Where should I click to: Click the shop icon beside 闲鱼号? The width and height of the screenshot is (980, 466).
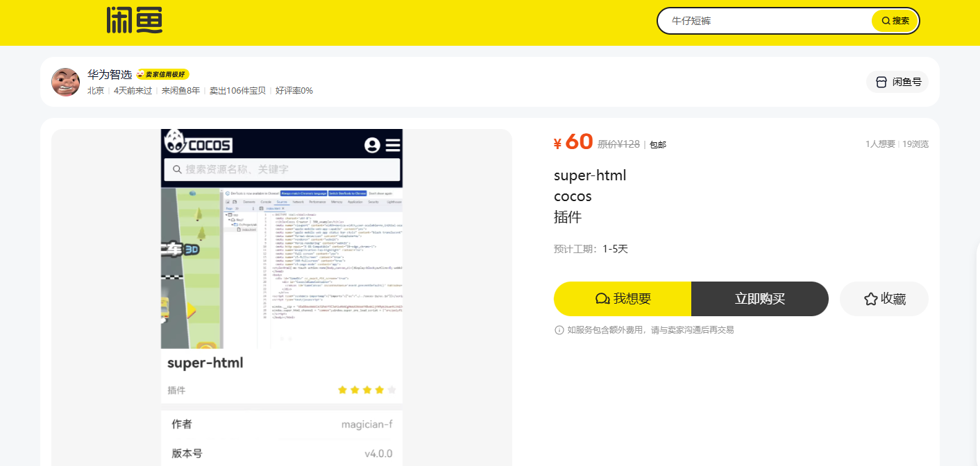click(x=881, y=82)
